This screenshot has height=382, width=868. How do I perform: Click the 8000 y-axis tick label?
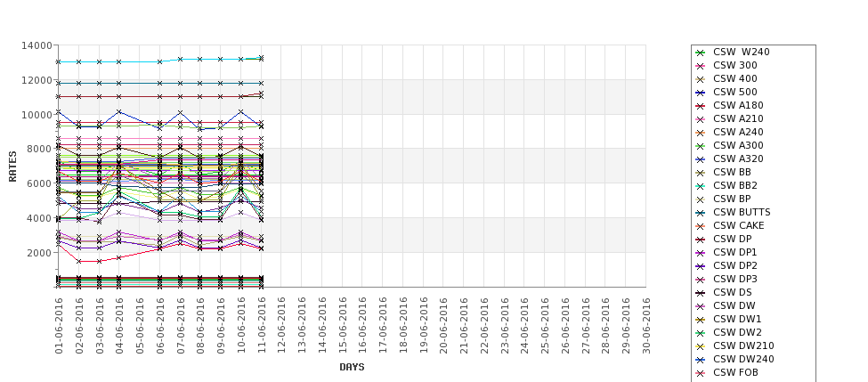[40, 149]
